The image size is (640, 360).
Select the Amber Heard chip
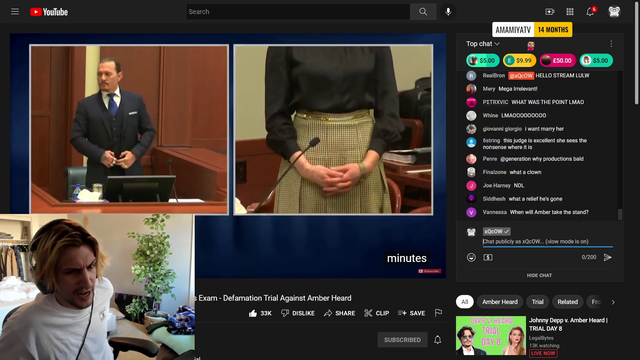(500, 302)
